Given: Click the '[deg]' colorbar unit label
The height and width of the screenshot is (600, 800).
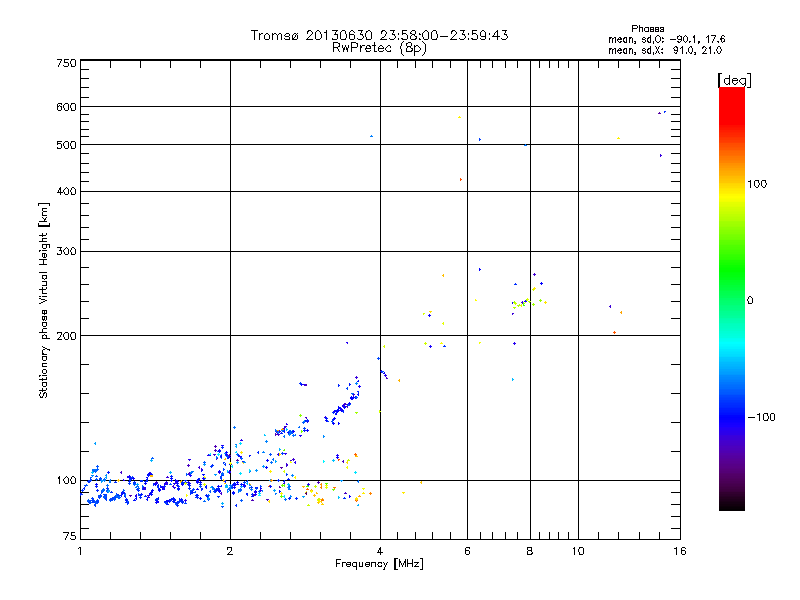Looking at the screenshot, I should 734,80.
